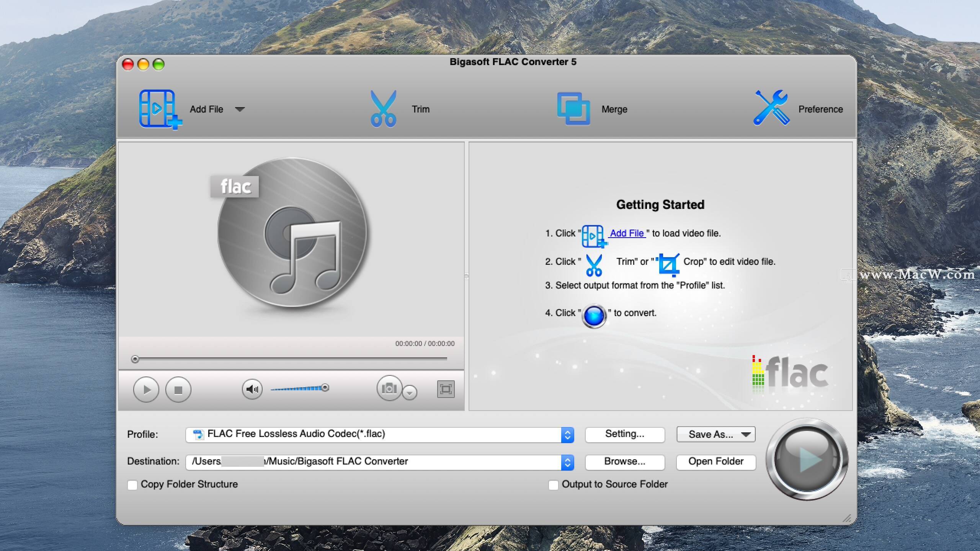
Task: Zoom the window with the green button
Action: pyautogui.click(x=158, y=64)
